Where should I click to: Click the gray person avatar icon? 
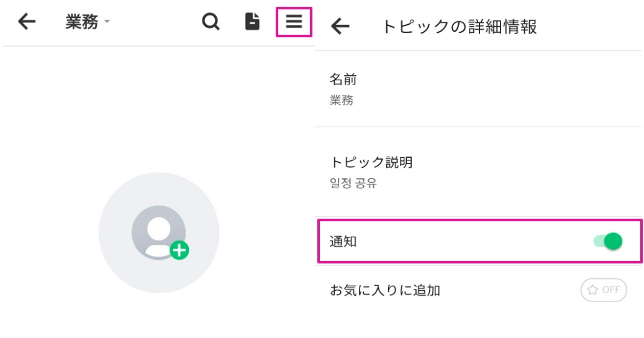click(157, 230)
